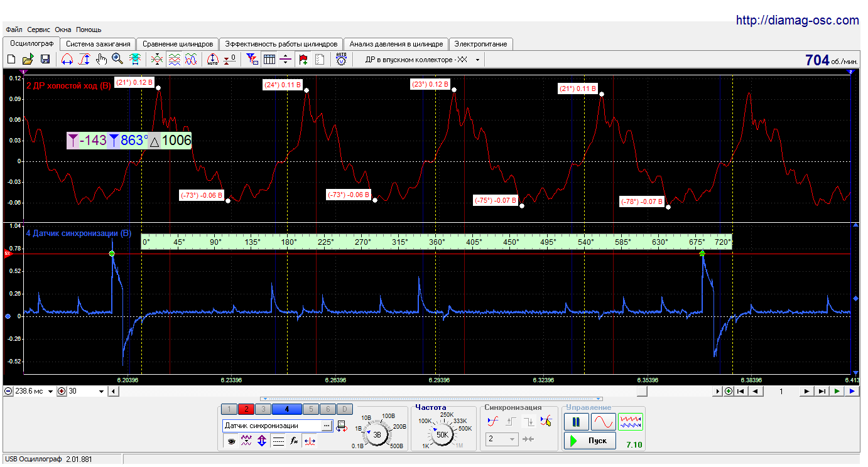Click the red-blue cursor markers icon
This screenshot has width=868, height=467.
click(x=310, y=441)
